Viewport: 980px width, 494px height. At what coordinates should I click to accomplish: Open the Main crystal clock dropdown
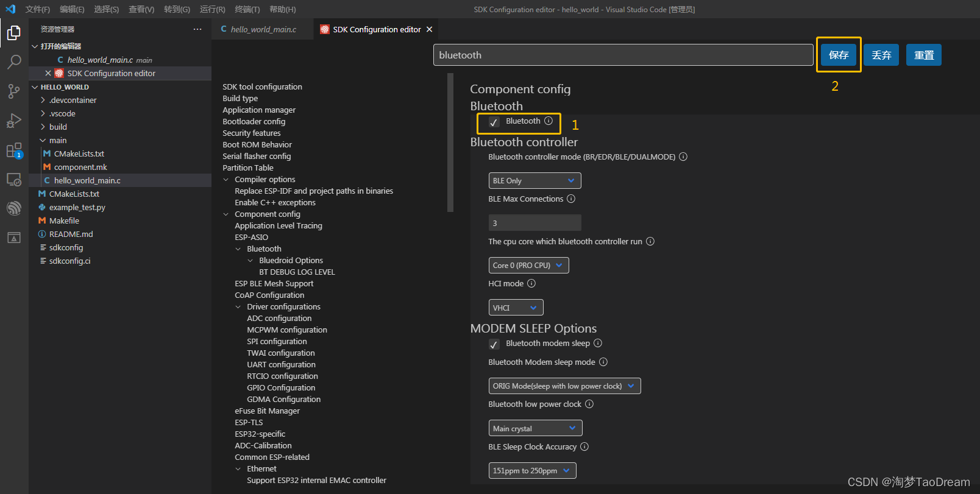point(535,428)
